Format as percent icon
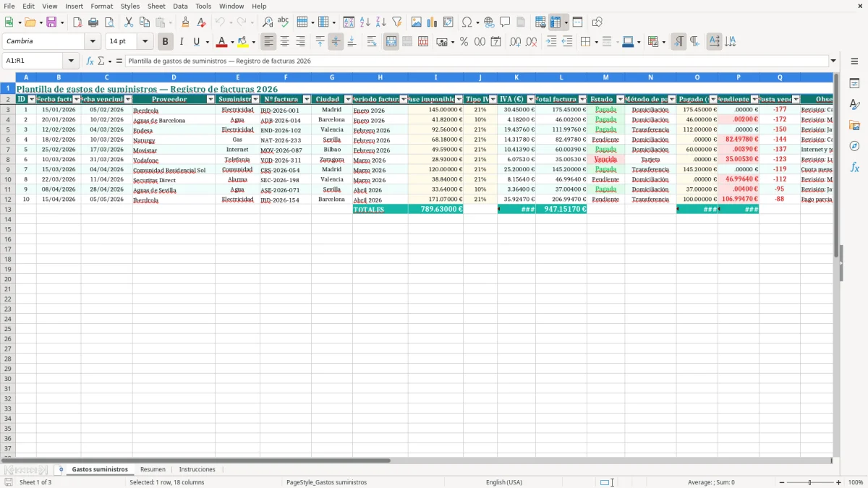 464,42
